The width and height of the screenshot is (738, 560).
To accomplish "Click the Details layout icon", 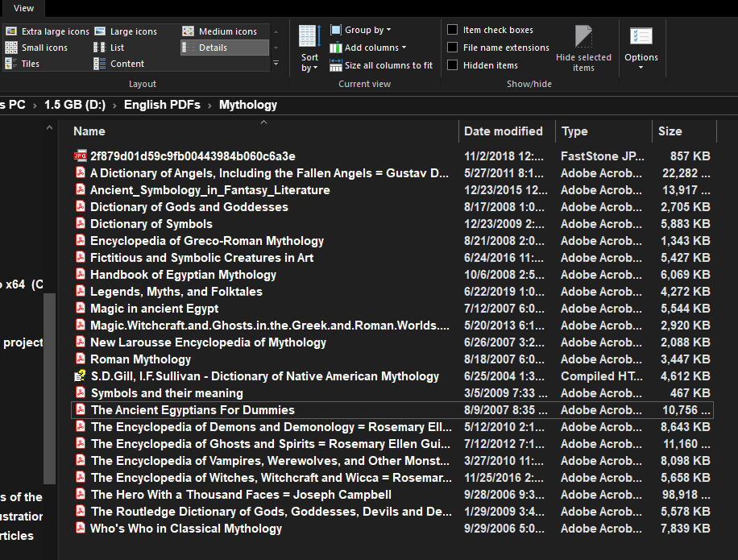I will tap(188, 48).
